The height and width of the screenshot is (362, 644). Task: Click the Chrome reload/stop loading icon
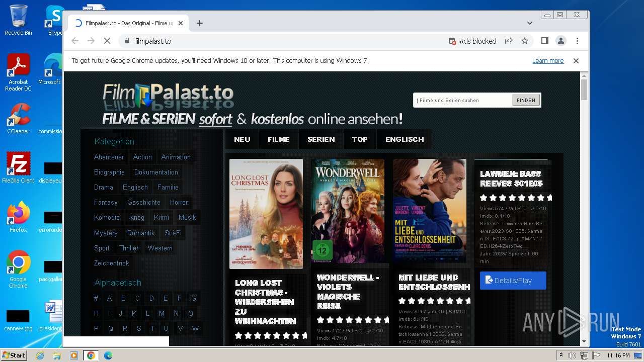[x=107, y=41]
